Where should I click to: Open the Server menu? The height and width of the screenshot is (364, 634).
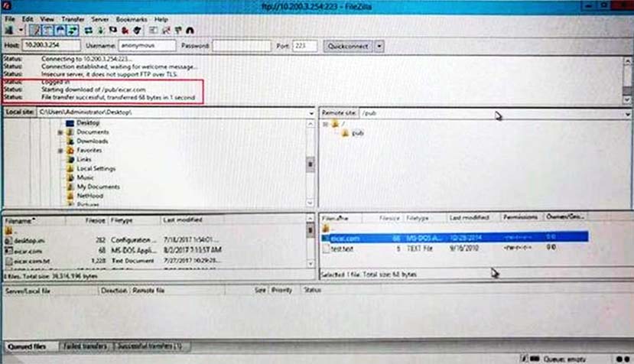tap(100, 19)
